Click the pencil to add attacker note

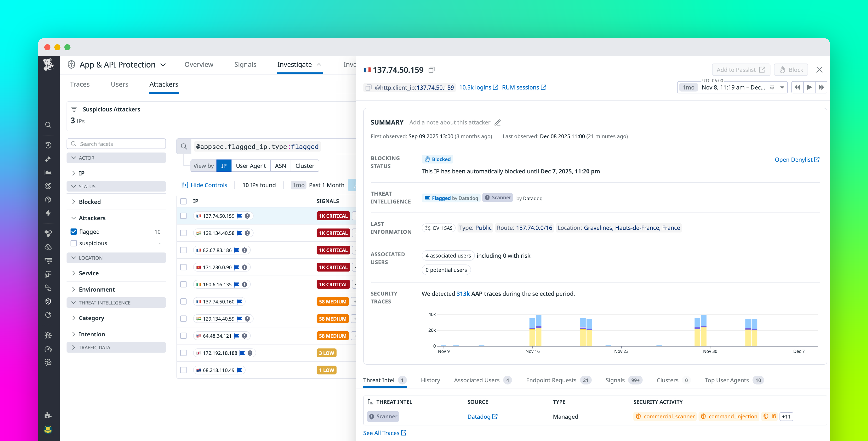498,122
